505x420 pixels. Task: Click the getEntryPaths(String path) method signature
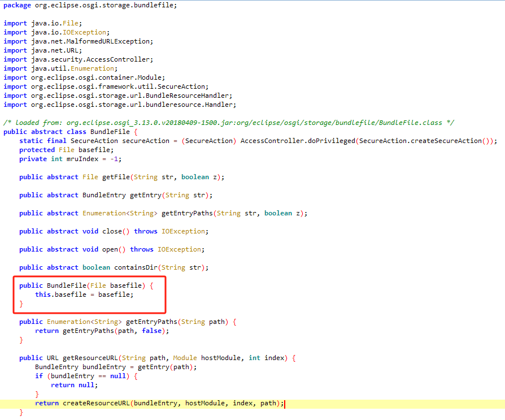pos(128,321)
